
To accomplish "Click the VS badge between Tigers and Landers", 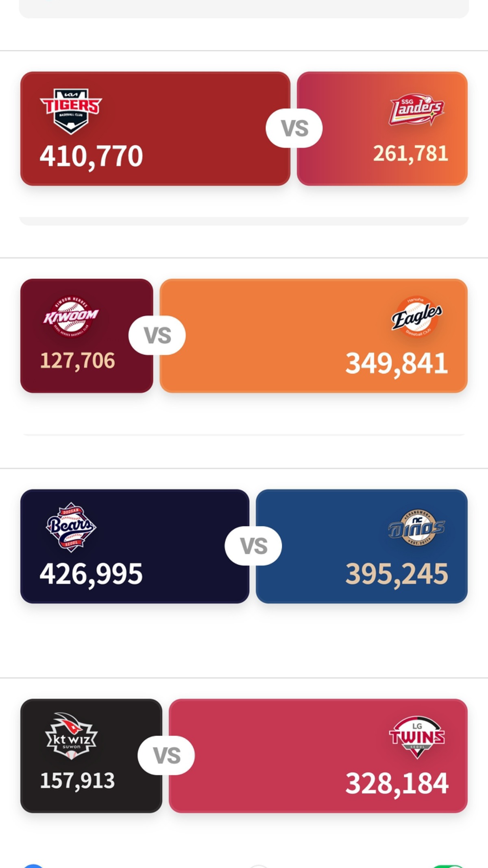I will [294, 128].
